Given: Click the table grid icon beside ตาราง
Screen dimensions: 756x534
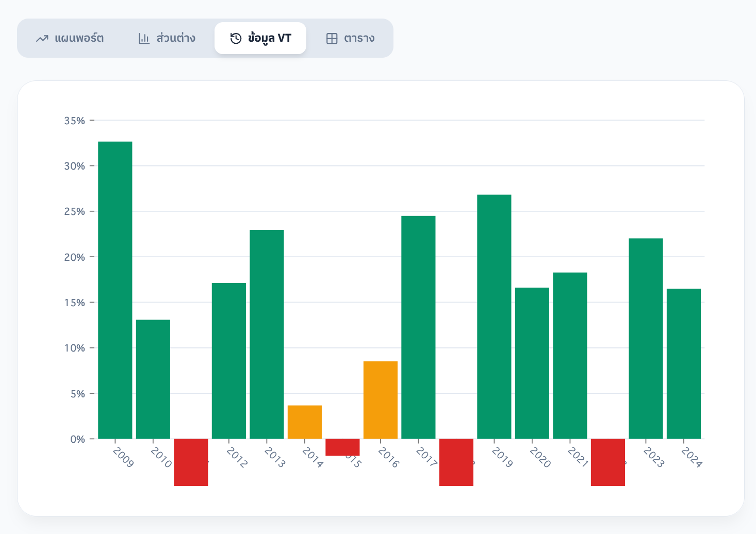Looking at the screenshot, I should (x=332, y=39).
